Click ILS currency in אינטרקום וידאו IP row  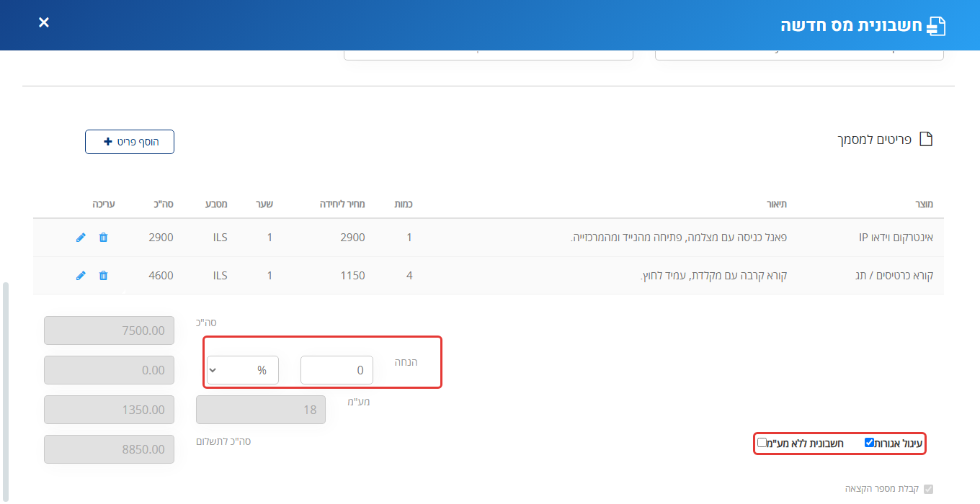pos(220,237)
